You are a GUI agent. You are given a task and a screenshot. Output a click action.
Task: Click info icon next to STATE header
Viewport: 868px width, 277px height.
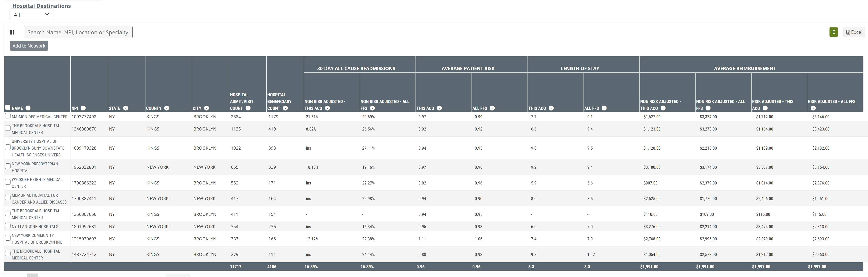pos(126,108)
